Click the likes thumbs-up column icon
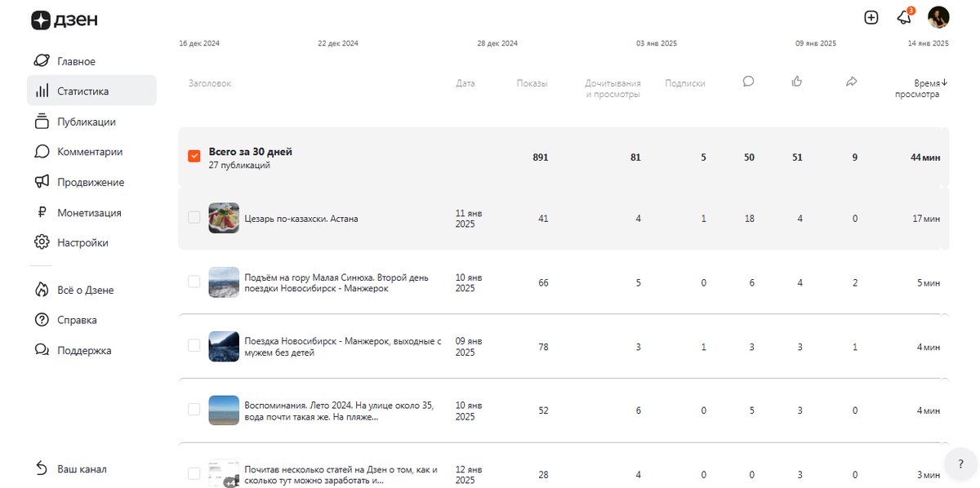The image size is (980, 488). pyautogui.click(x=797, y=82)
